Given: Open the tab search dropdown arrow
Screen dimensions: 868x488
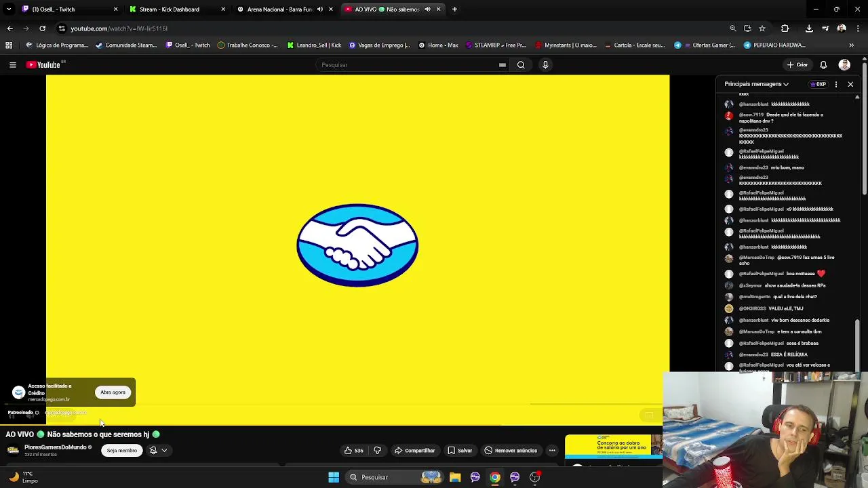Looking at the screenshot, I should pos(8,9).
